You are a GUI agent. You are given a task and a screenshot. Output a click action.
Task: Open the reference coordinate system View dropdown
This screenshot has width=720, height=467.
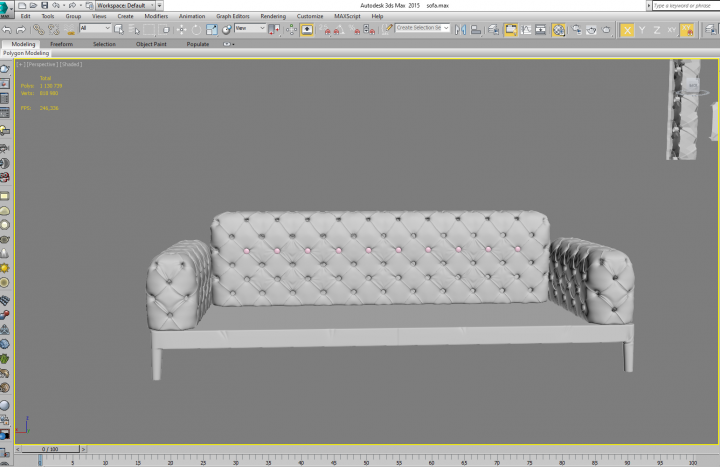pos(250,28)
